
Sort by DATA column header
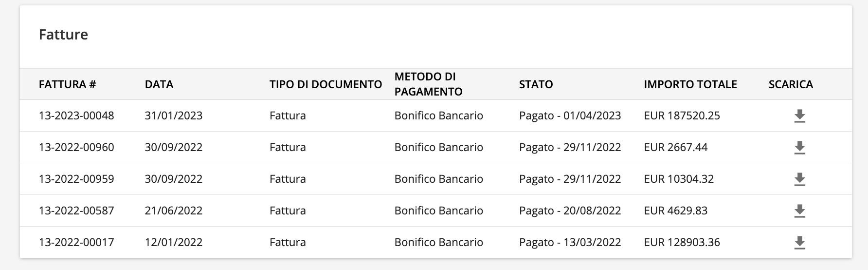(159, 84)
